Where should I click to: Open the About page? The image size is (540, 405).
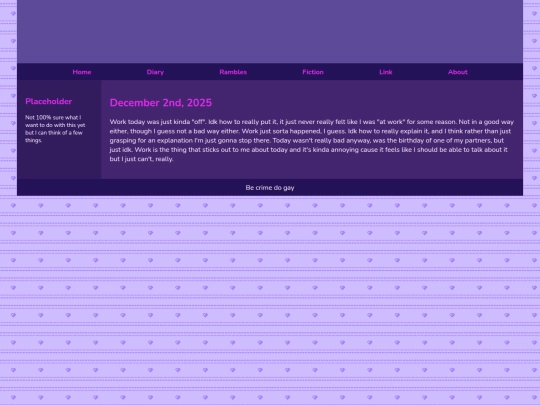click(x=457, y=72)
